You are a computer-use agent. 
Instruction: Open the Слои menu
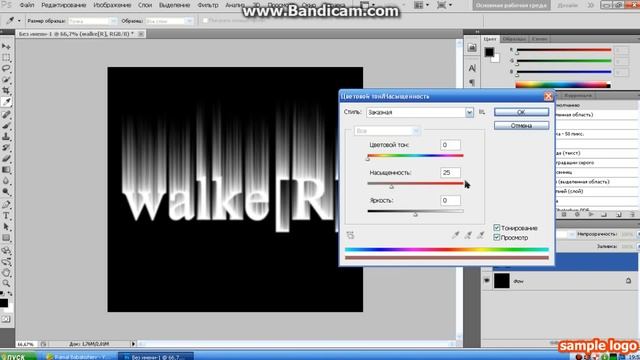[145, 5]
